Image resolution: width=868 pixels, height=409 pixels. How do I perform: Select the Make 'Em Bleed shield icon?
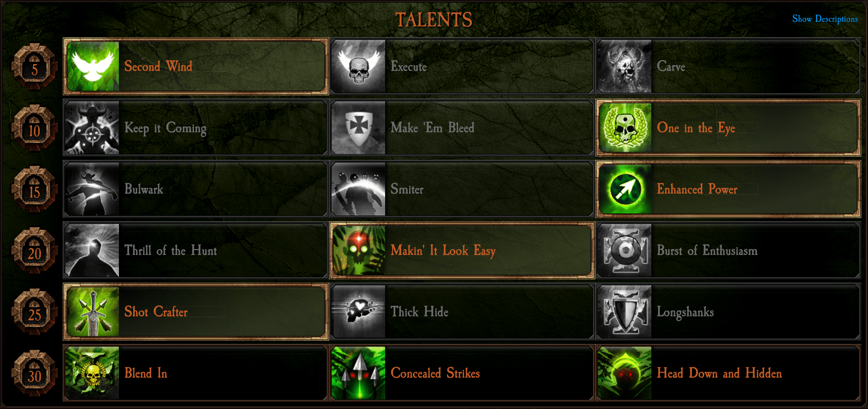[358, 128]
